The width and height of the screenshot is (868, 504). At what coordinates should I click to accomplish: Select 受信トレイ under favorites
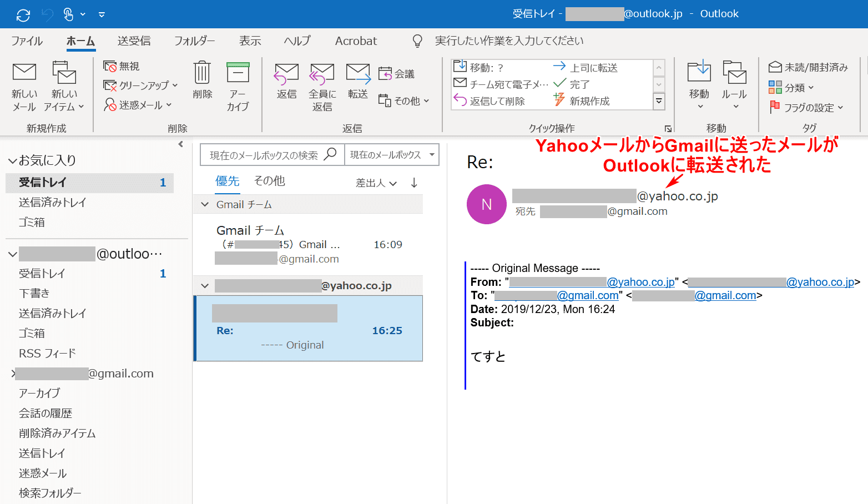pos(90,183)
